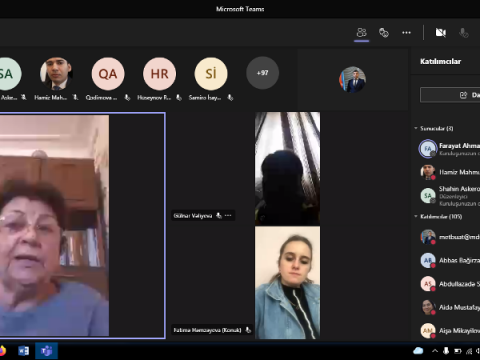Select Hamiz Mah... participant photo

[x=56, y=74]
